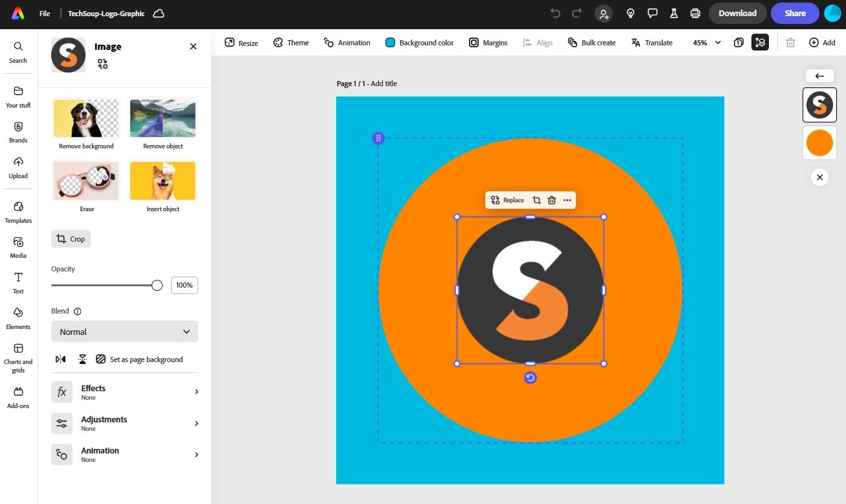Open the zoom level dropdown
The width and height of the screenshot is (846, 504).
pos(707,43)
